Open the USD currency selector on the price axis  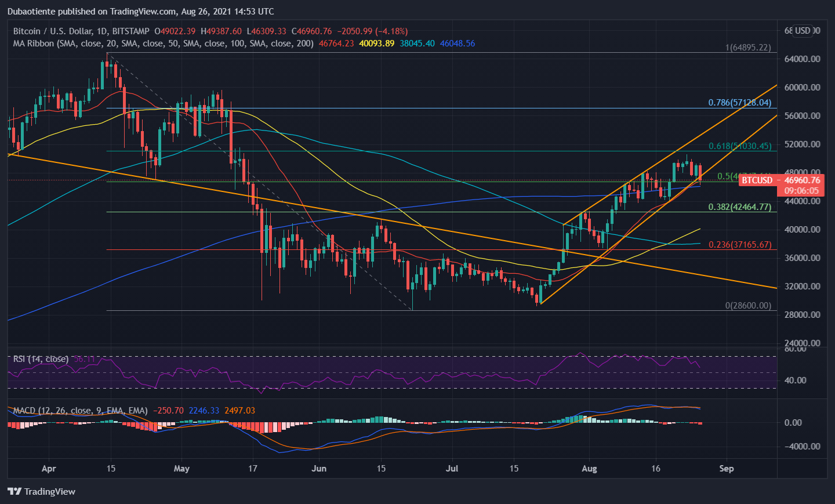[x=803, y=31]
